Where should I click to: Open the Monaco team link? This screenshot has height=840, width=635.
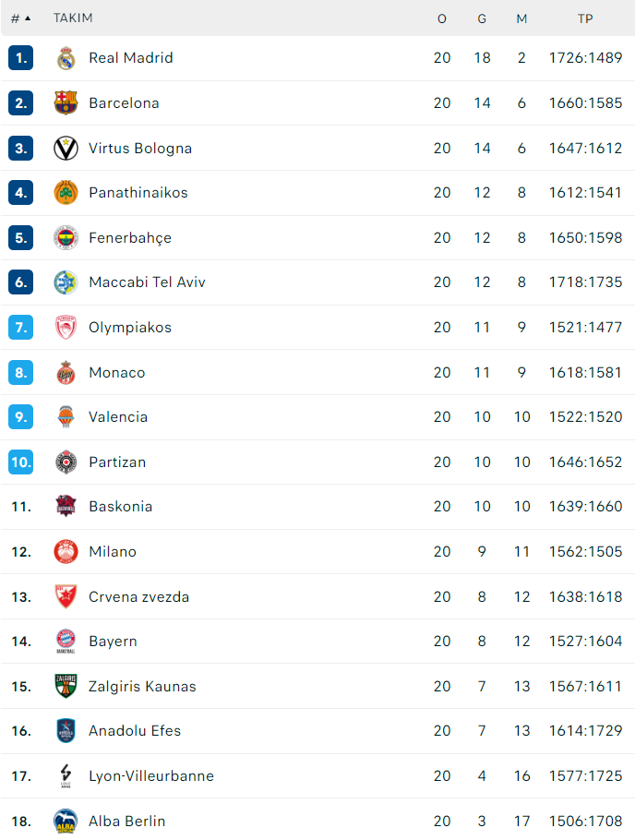tap(117, 373)
